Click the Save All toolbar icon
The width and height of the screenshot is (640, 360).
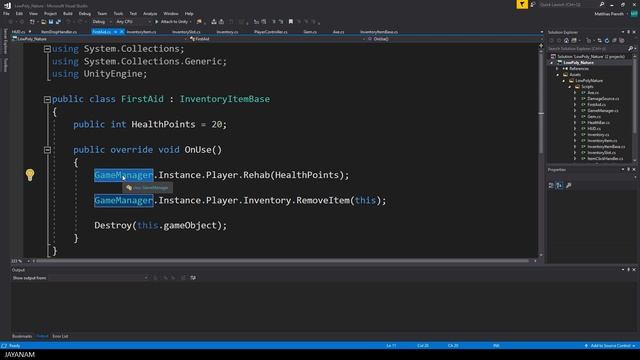click(x=58, y=22)
